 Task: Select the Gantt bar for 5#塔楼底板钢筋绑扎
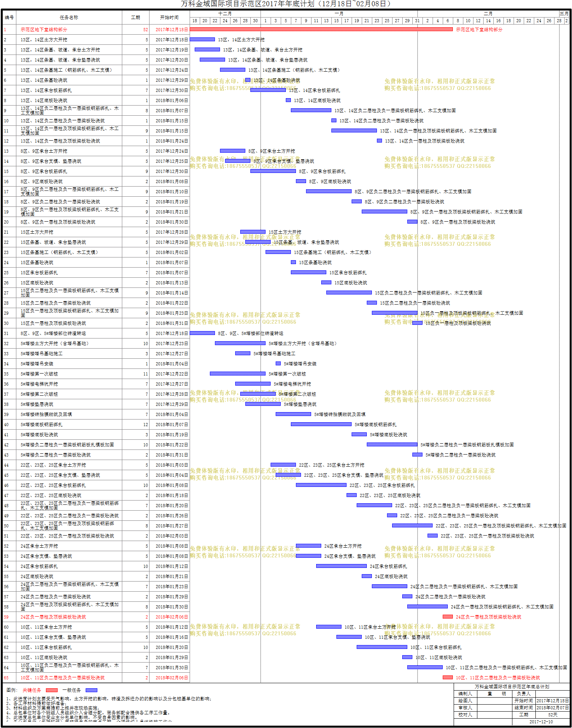[321, 424]
